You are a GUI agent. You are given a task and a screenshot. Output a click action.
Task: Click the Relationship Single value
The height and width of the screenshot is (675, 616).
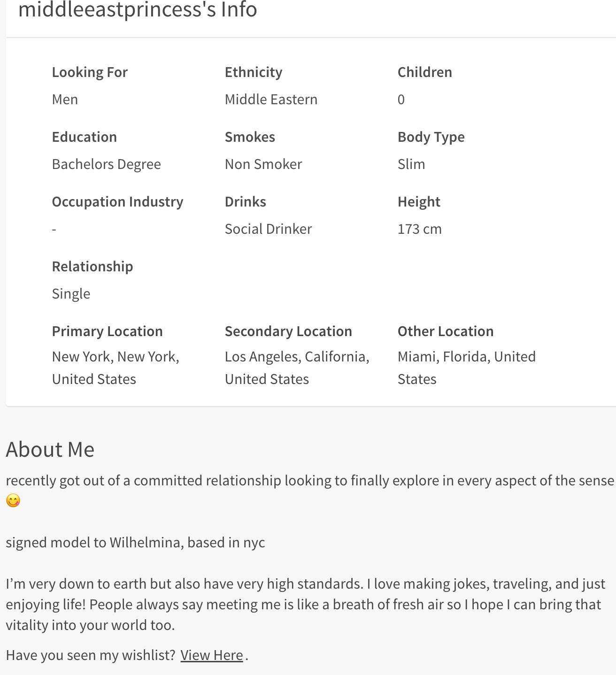71,294
